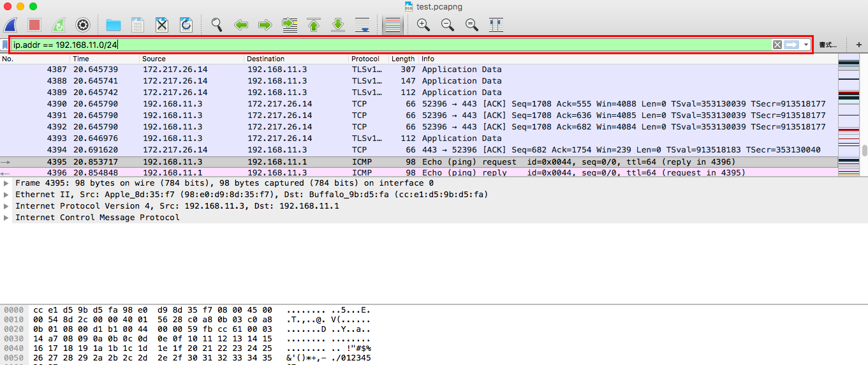Restart the current capture (green fin)

(58, 25)
